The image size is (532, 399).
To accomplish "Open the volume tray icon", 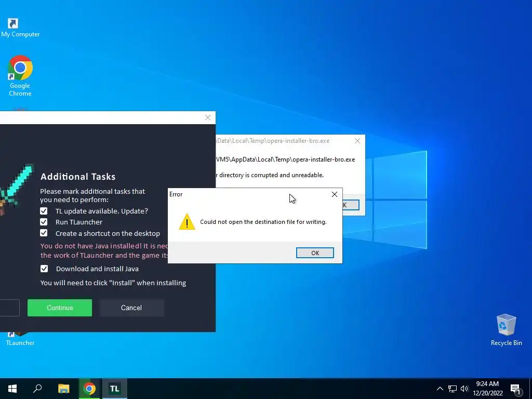I will point(464,389).
